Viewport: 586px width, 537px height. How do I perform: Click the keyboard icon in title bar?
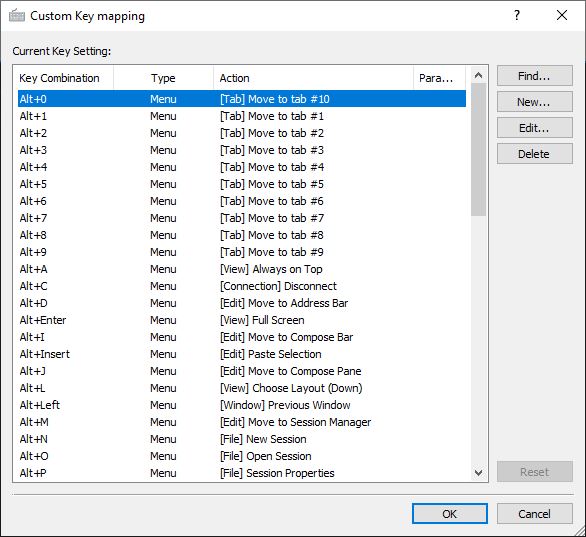point(17,16)
